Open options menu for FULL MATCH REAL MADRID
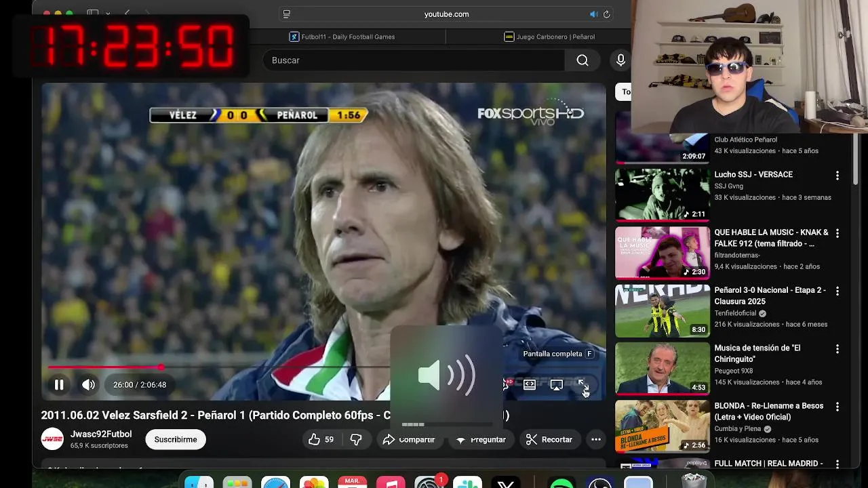The height and width of the screenshot is (488, 868). [837, 464]
